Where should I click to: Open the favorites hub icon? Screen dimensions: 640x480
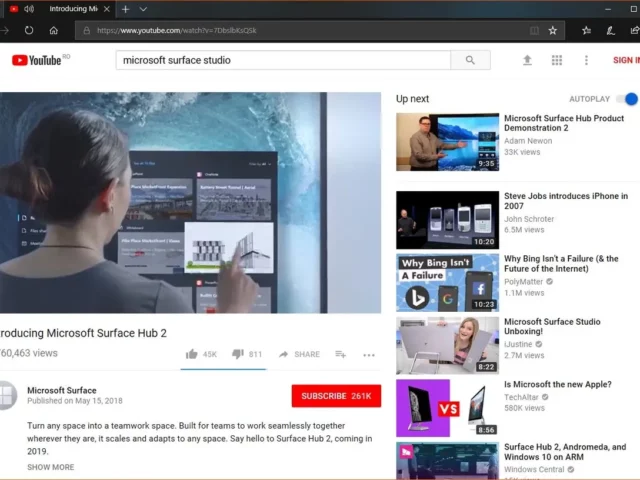pos(587,31)
